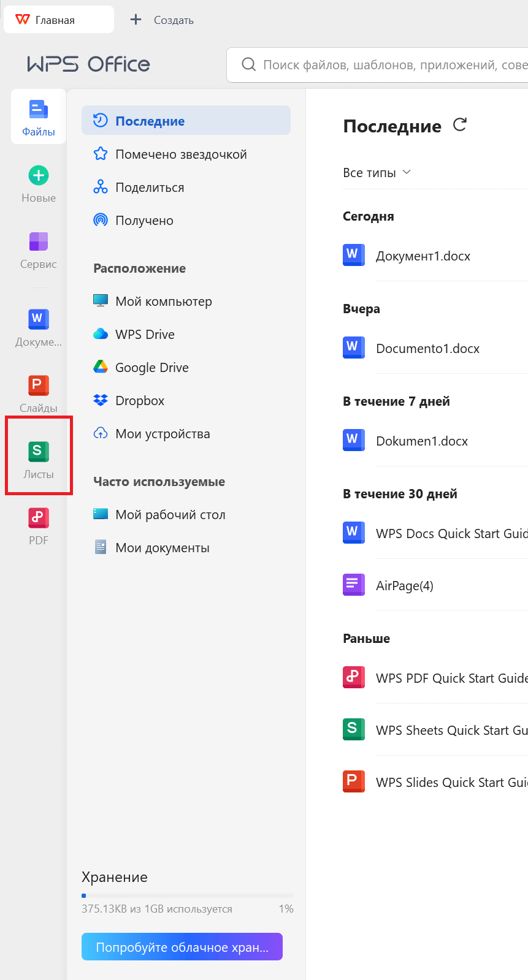Open WPS Docs Quick Start Guide file name
The image size is (528, 980).
pyautogui.click(x=451, y=533)
